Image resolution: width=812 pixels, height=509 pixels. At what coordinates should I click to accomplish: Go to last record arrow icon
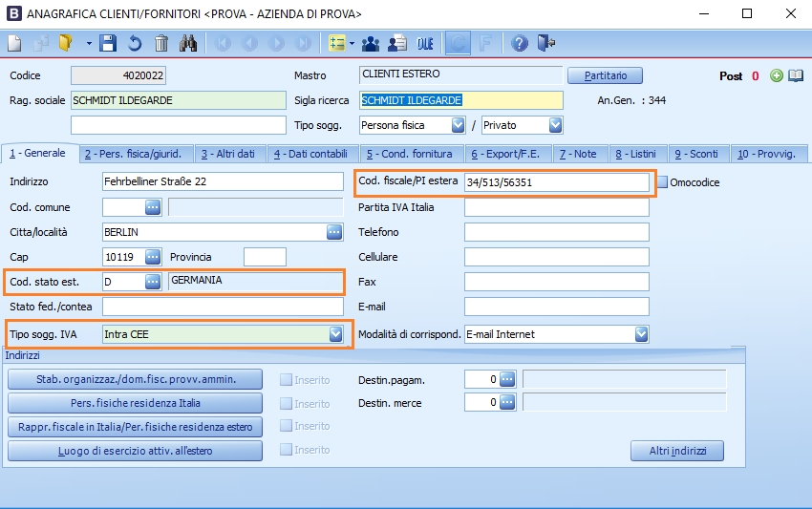(x=304, y=44)
